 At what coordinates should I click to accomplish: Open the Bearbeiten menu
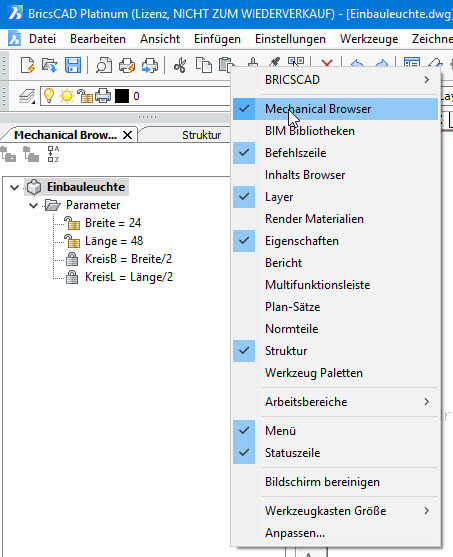click(98, 39)
